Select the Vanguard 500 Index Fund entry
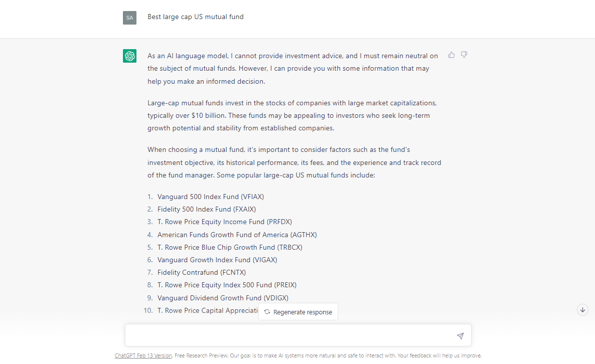 (210, 197)
